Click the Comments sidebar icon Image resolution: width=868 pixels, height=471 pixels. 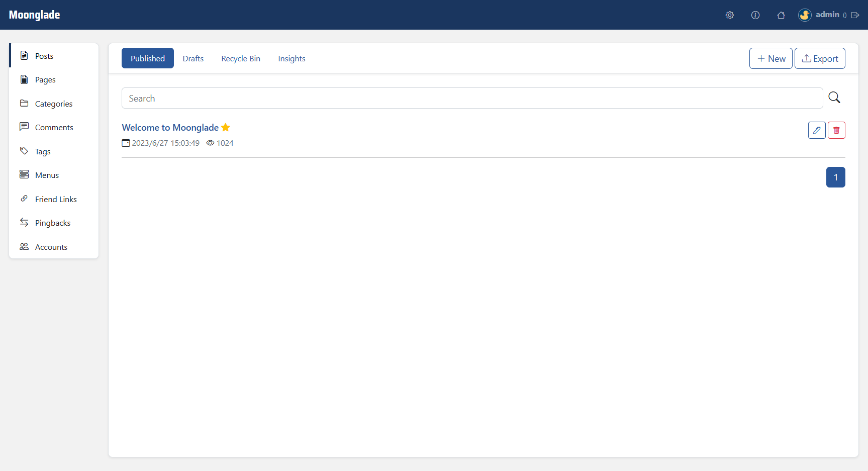click(x=24, y=127)
